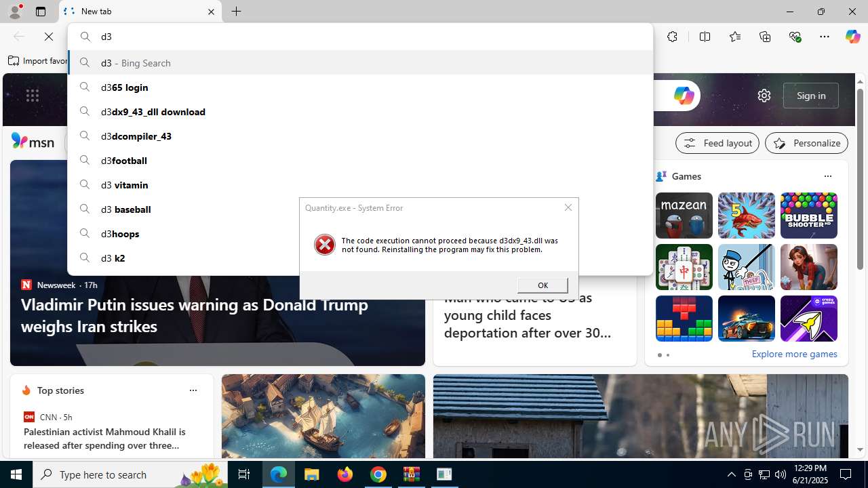Open the block puzzle game thumbnail
The width and height of the screenshot is (868, 488).
(684, 319)
